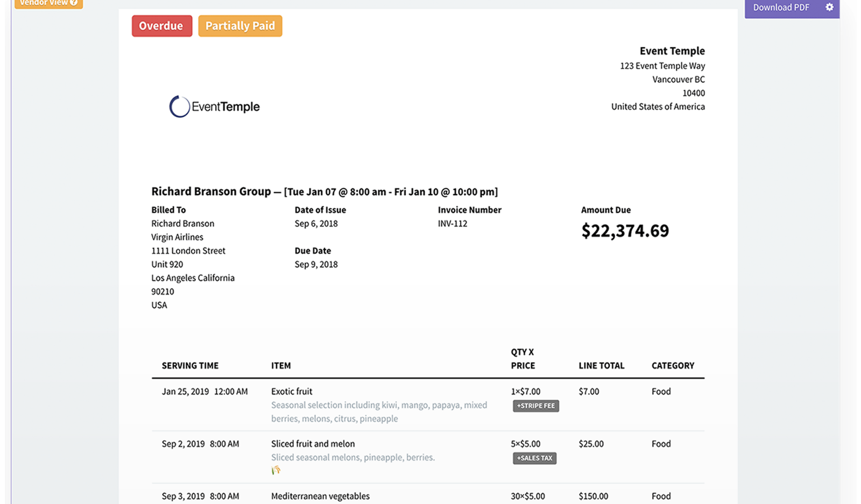Click the Vendor View help question icon
This screenshot has width=861, height=504.
(74, 3)
